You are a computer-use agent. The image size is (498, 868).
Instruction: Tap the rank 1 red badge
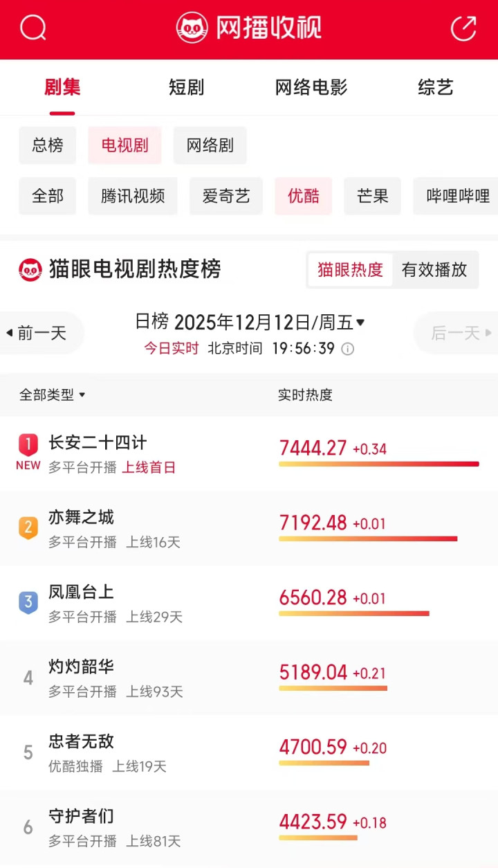pyautogui.click(x=28, y=444)
